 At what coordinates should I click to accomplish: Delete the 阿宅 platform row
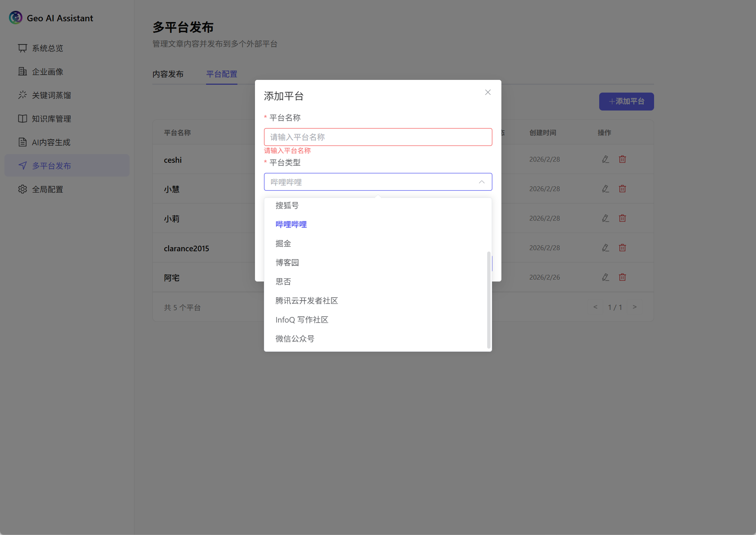pyautogui.click(x=622, y=277)
